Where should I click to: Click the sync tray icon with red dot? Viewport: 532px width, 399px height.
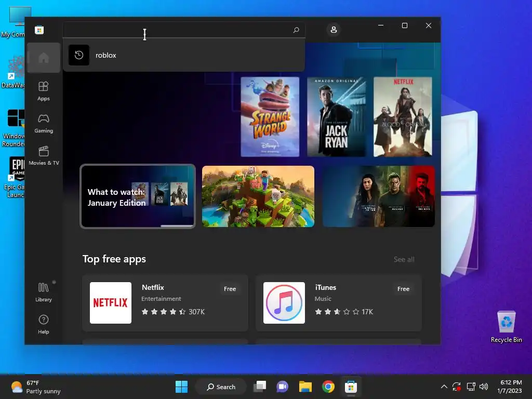(x=457, y=387)
